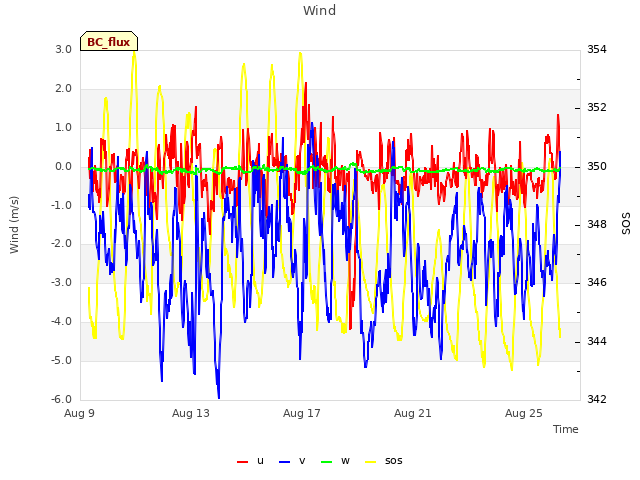Screen dimensions: 640x480
Task: Click the '350' right axis value
Action: tap(597, 167)
